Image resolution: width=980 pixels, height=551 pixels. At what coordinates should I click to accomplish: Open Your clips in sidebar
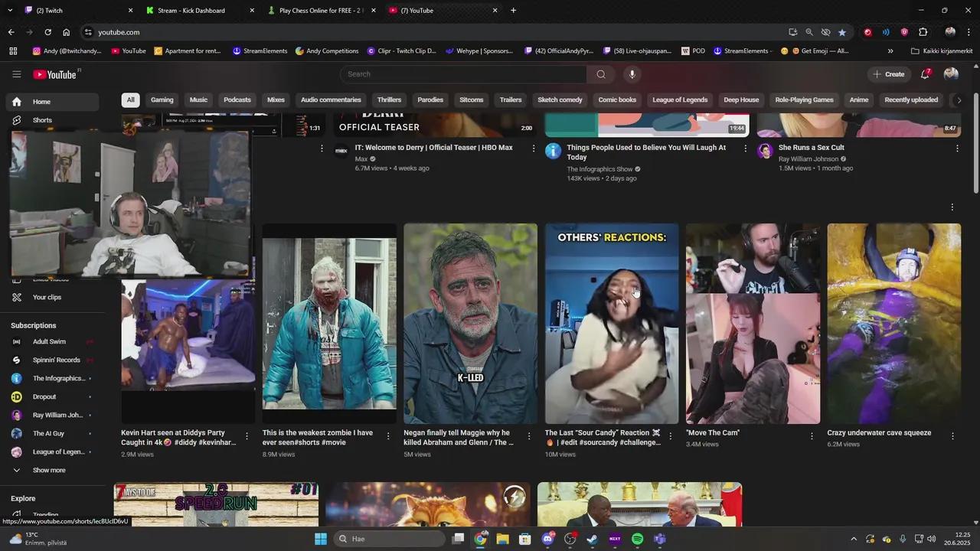(52, 297)
